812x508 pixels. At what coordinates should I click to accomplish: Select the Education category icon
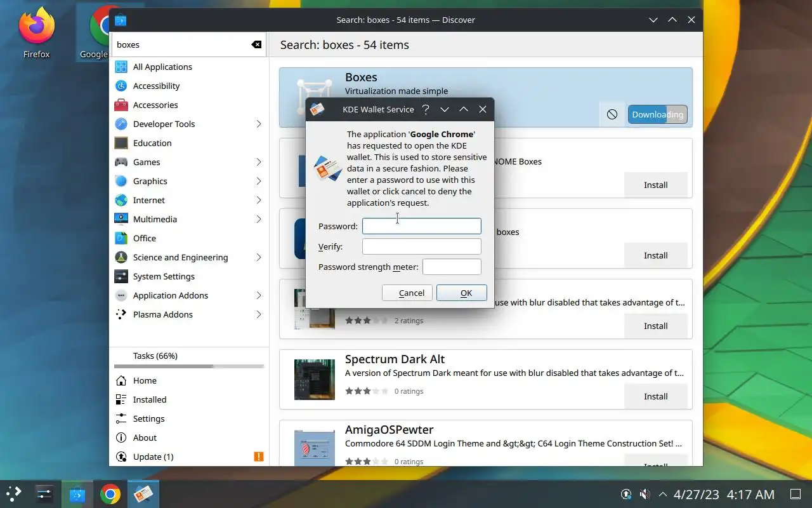coord(121,143)
